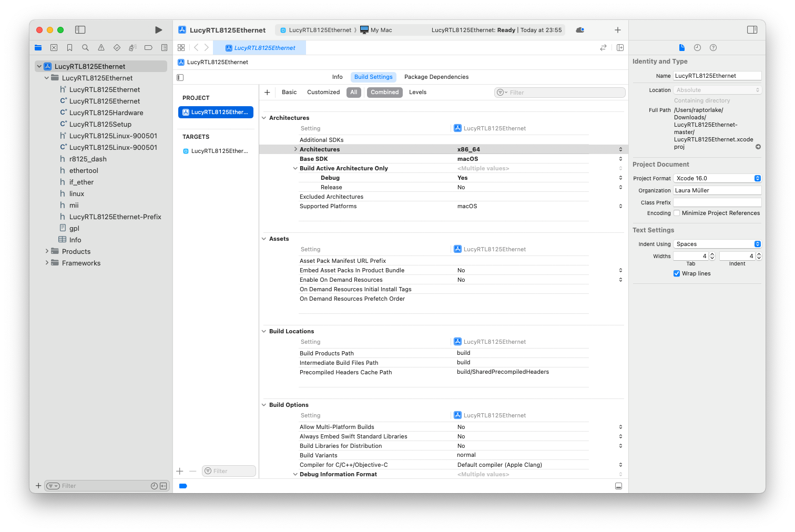Open the Xcode Cloud status icon
Image resolution: width=795 pixels, height=532 pixels.
click(x=580, y=30)
